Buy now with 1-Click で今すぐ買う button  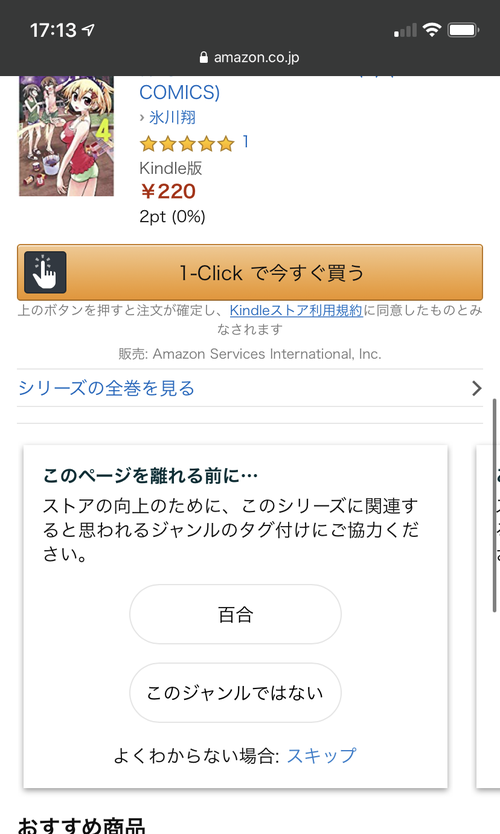pyautogui.click(x=250, y=272)
